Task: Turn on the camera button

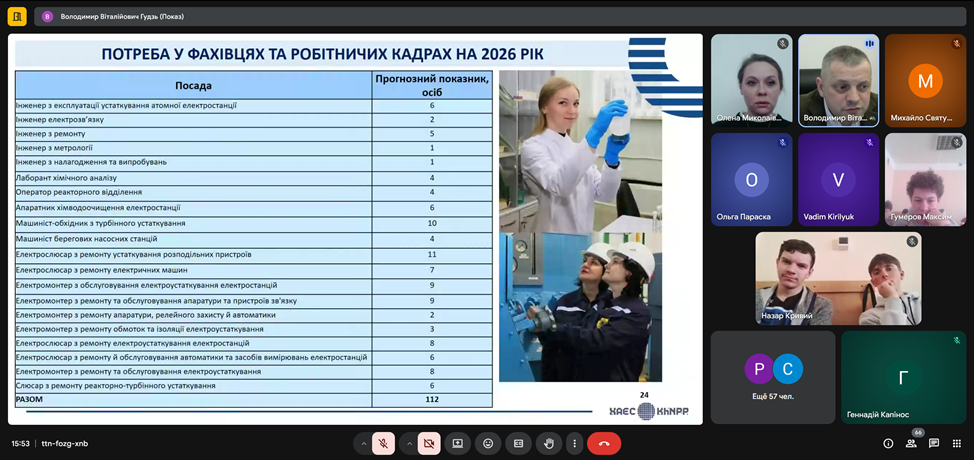Action: click(x=429, y=443)
